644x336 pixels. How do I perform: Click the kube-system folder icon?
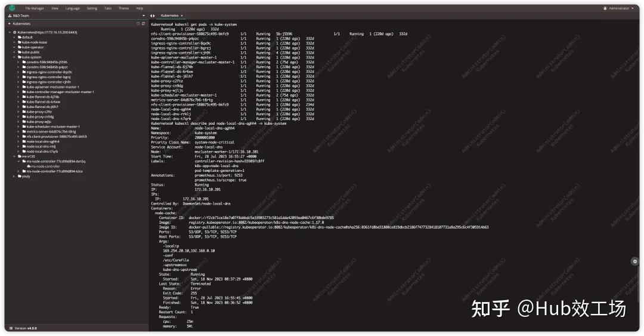(20, 57)
